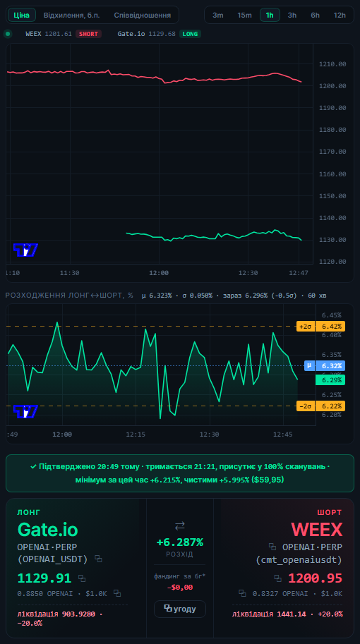Toggle the WEEX series in legend
This screenshot has width=360, height=644.
point(49,34)
